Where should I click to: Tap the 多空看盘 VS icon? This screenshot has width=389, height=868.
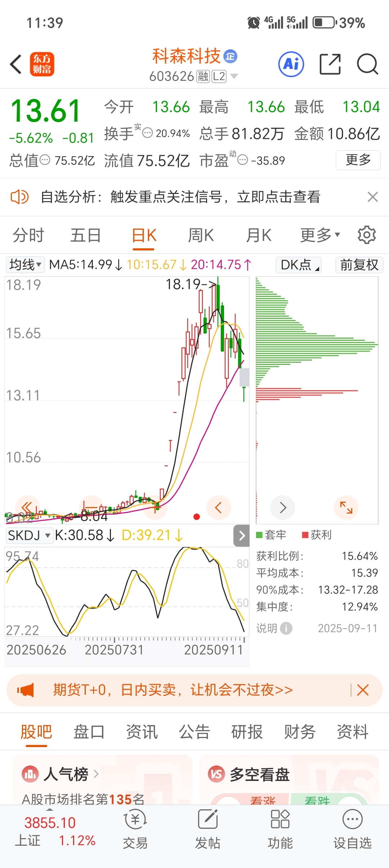pos(216,773)
